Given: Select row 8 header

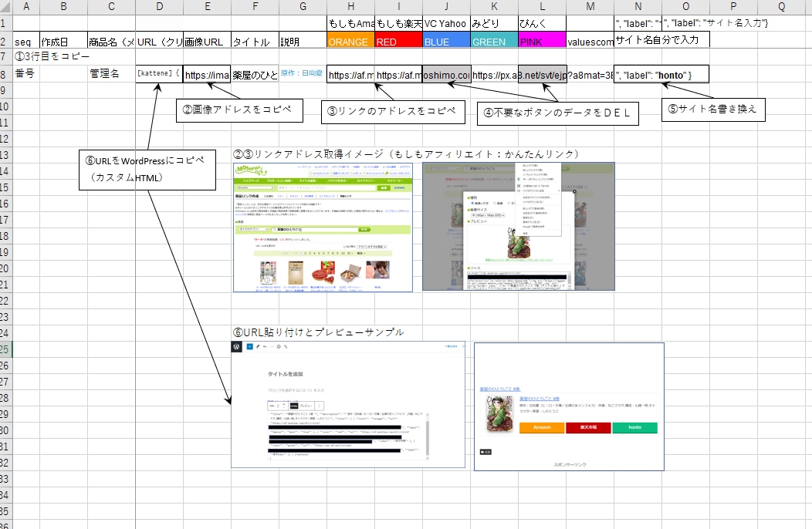Looking at the screenshot, I should (x=5, y=74).
